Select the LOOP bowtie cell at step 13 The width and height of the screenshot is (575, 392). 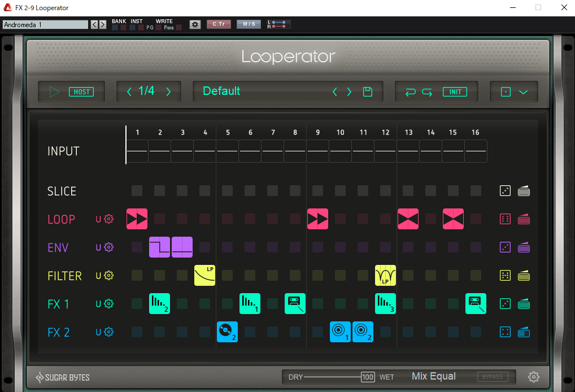pos(408,219)
